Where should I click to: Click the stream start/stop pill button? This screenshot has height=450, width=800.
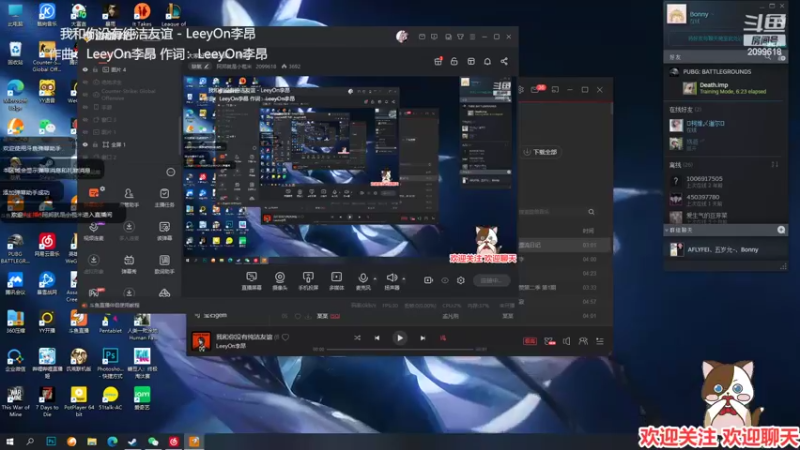(491, 280)
